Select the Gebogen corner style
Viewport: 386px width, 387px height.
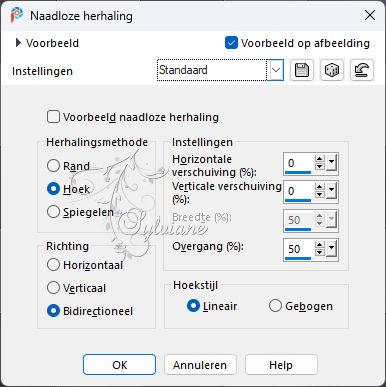tap(275, 306)
